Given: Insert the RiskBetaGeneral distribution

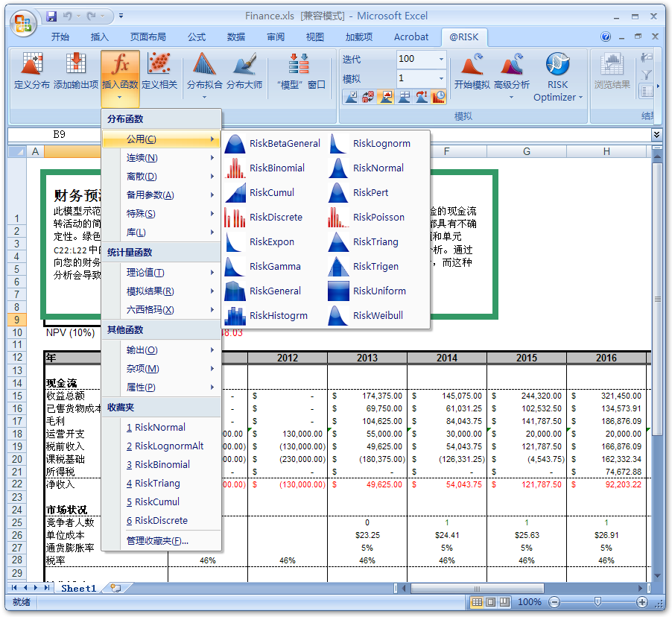Looking at the screenshot, I should pos(272,144).
